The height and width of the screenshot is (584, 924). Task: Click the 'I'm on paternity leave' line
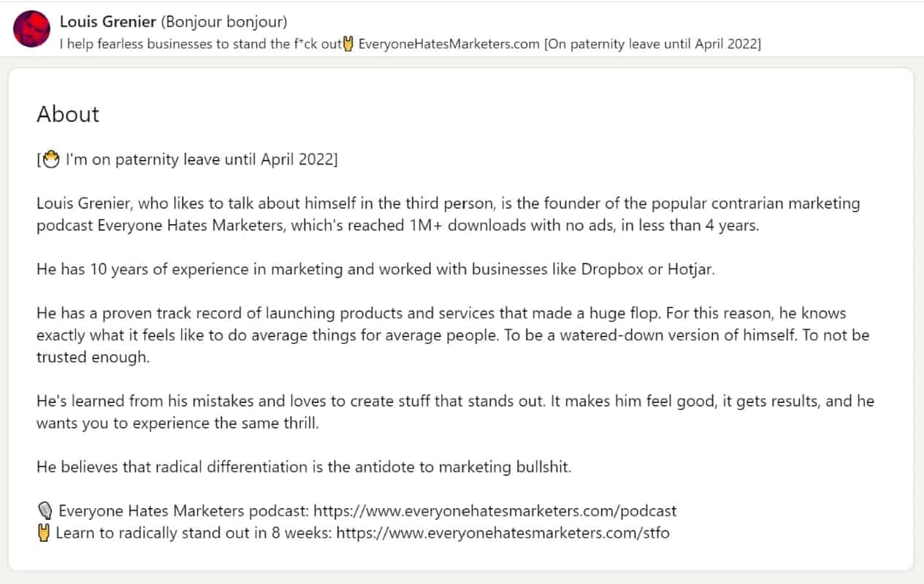click(201, 159)
